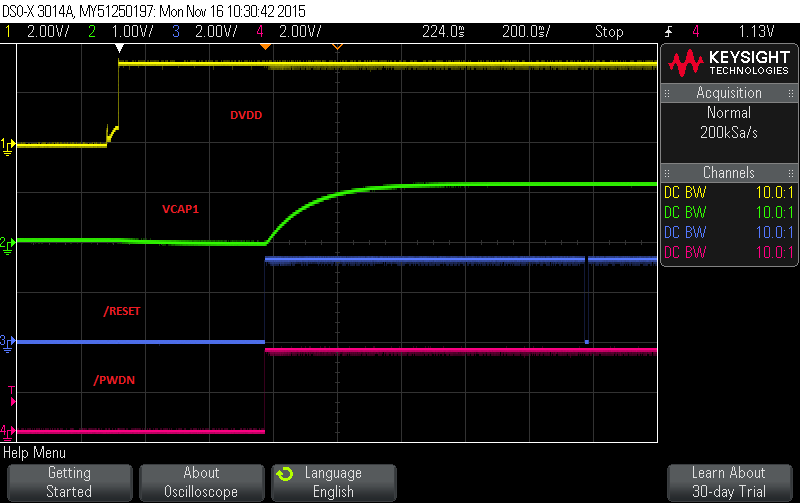Click the green VCAP1 rising curve
Screen dimensions: 800x503
click(301, 208)
